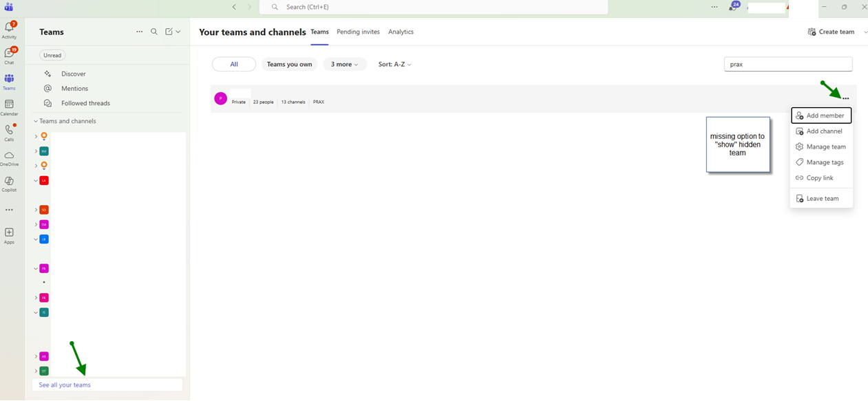Viewport: 868px width, 401px height.
Task: Click the purple P avatar of PRAX team
Action: pyautogui.click(x=220, y=98)
